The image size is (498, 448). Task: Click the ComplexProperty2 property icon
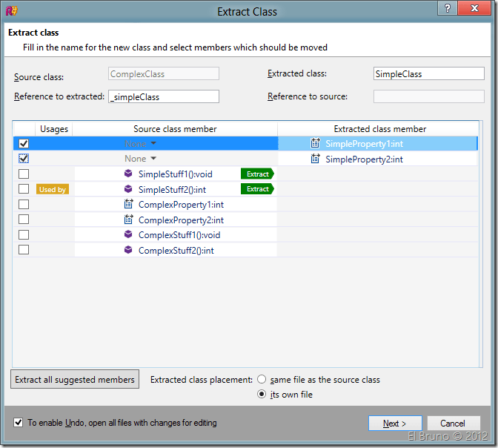(x=128, y=220)
